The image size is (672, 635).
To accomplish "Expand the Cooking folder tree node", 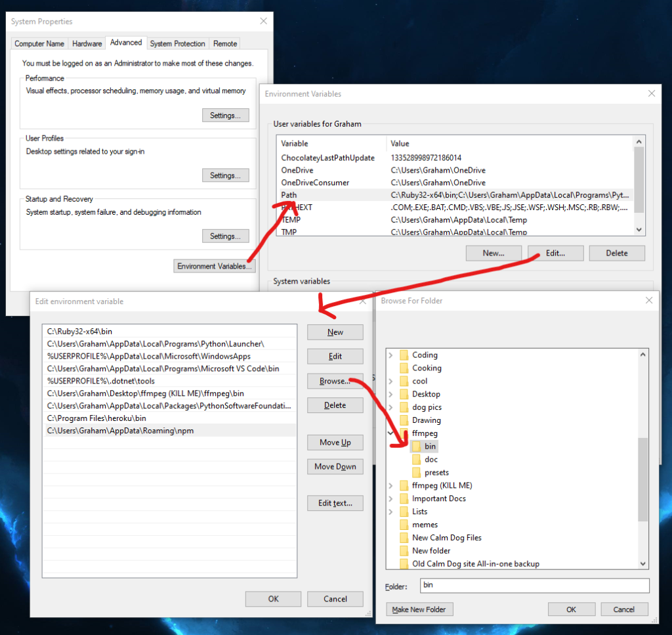I will coord(391,368).
